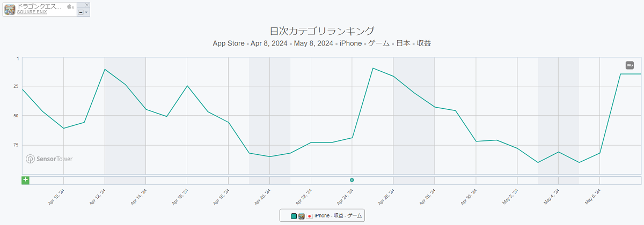Toggle the minus collapse box on app card
This screenshot has height=225, width=644.
coord(80,12)
